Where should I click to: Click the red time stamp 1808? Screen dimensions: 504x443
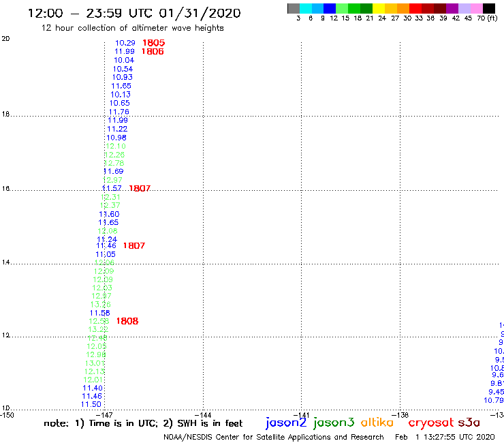127,321
